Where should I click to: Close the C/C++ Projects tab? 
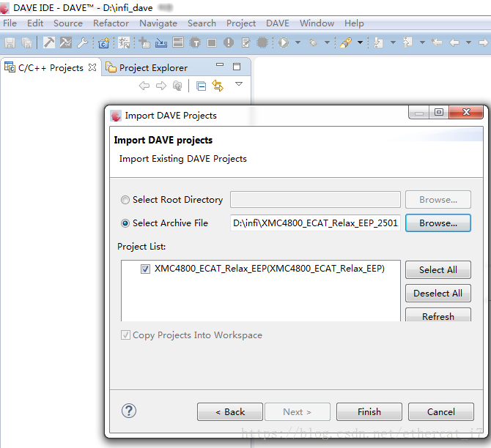(x=92, y=67)
